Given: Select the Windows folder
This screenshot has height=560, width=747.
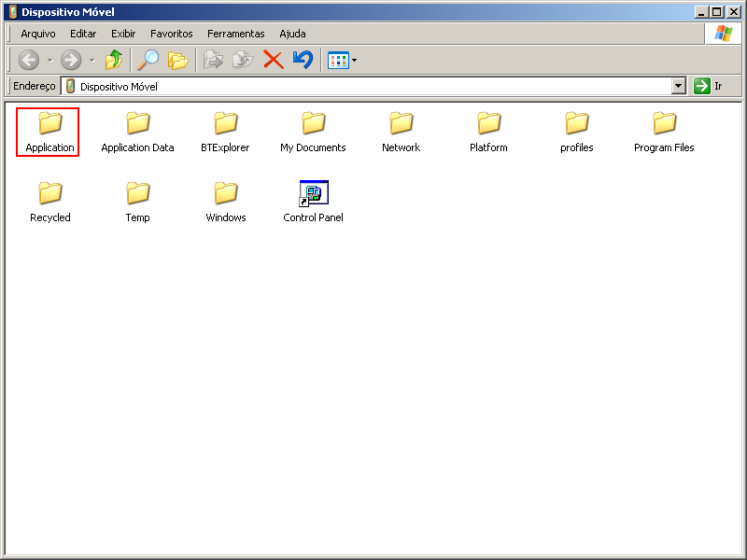Looking at the screenshot, I should click(x=226, y=202).
